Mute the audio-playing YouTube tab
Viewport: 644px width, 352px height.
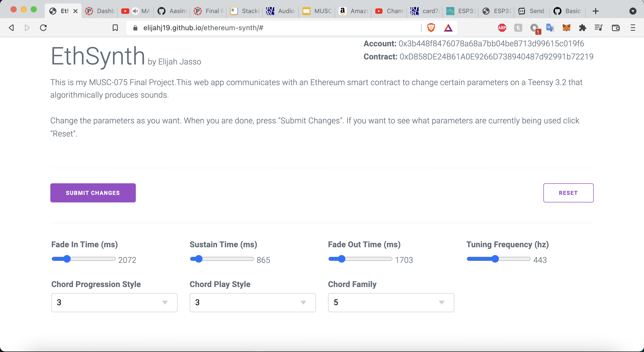(x=136, y=11)
